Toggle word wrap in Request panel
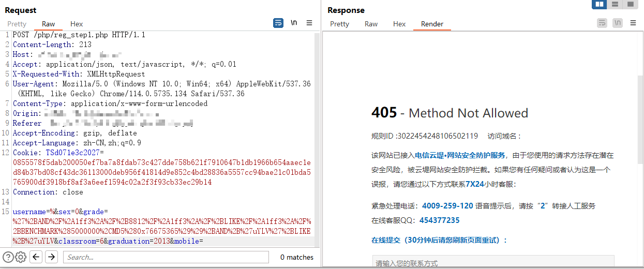Image resolution: width=644 pixels, height=269 pixels. [278, 23]
